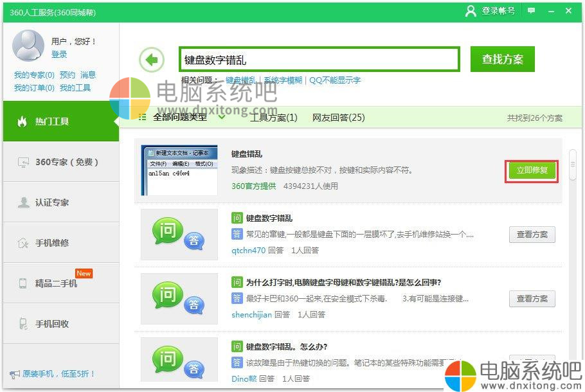Open 我的订单(0) link
The height and width of the screenshot is (392, 585).
(x=34, y=88)
